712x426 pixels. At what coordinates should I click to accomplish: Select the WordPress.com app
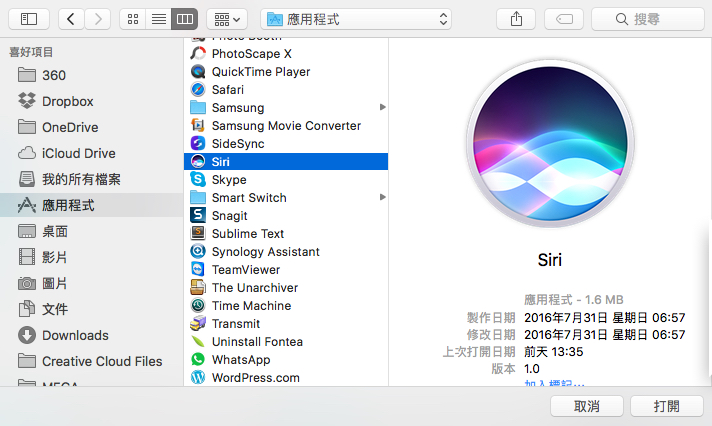point(286,377)
